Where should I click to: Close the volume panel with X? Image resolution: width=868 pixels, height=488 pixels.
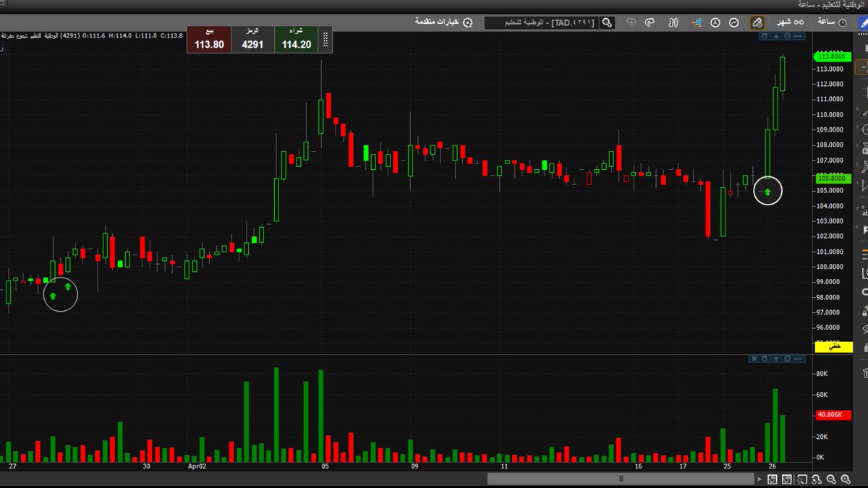coord(754,359)
